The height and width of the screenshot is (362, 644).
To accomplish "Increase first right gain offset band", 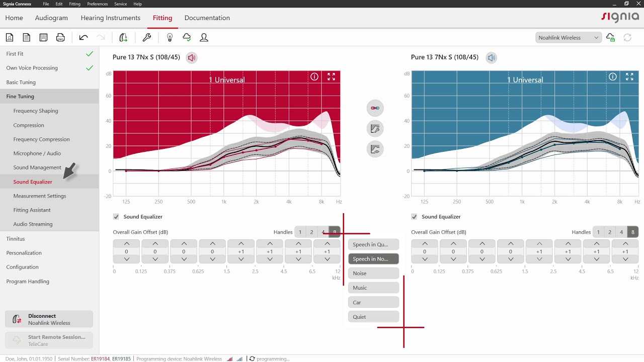I will click(x=425, y=243).
